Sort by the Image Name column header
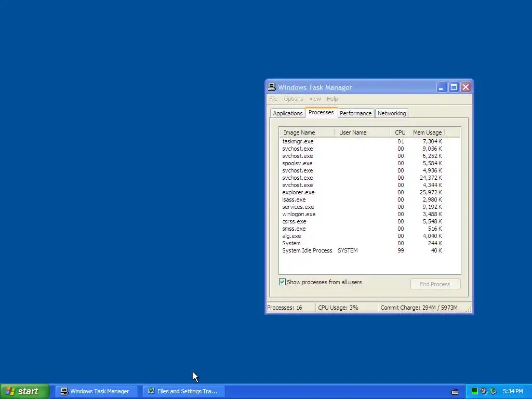 click(307, 132)
